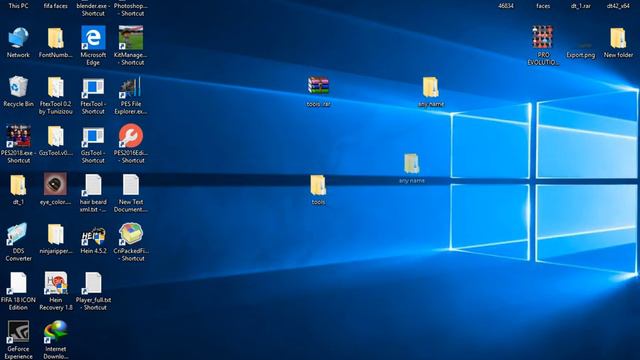This screenshot has height=360, width=640.
Task: Select the FontNumb... folder
Action: (x=56, y=38)
